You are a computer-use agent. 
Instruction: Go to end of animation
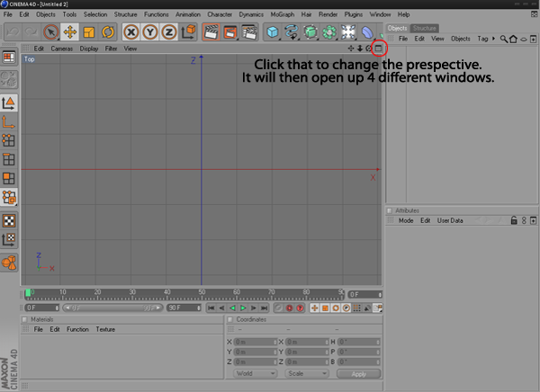[264, 308]
